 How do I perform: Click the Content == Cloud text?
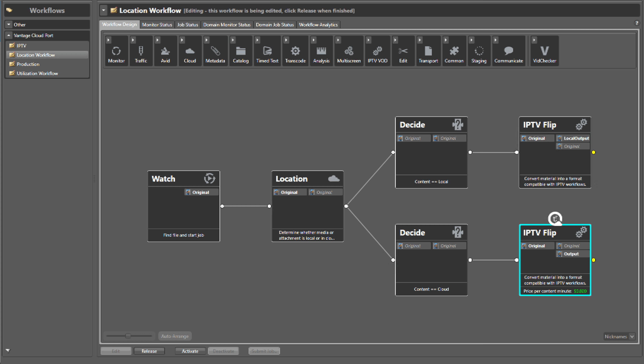tap(431, 289)
